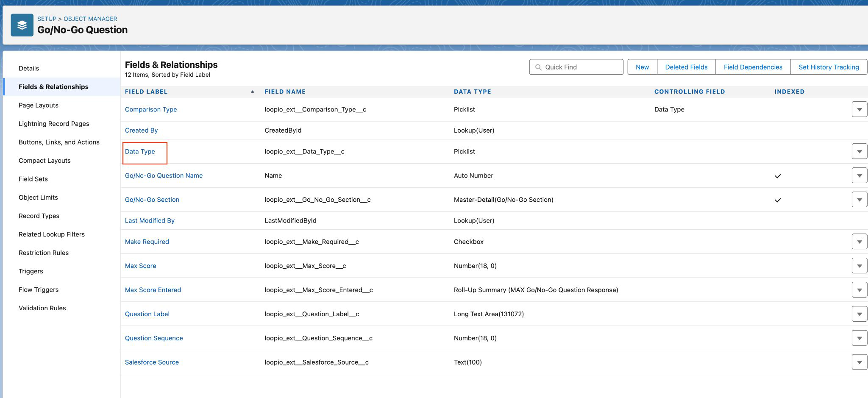This screenshot has height=398, width=868.
Task: Open the Comparison Type field link
Action: point(151,109)
